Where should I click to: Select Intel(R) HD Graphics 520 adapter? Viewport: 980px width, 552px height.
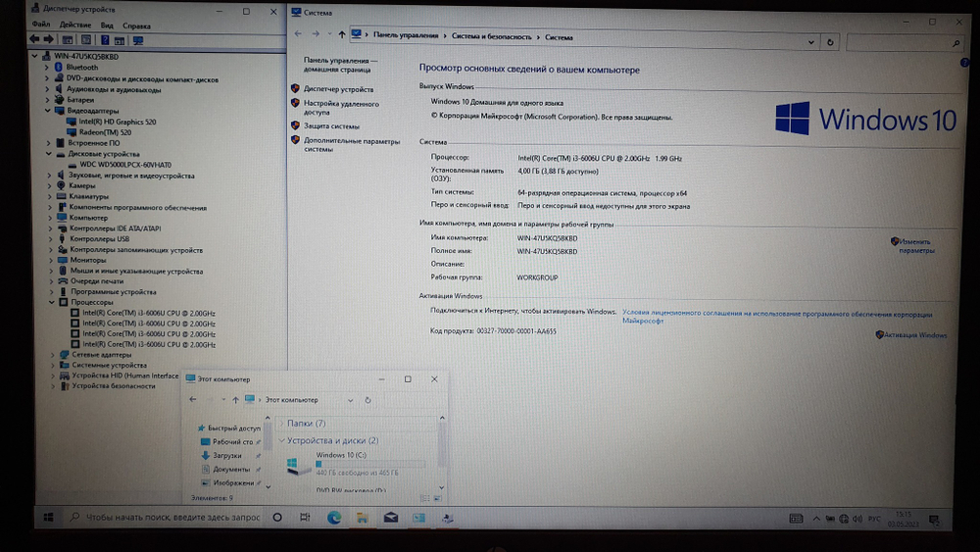point(118,122)
